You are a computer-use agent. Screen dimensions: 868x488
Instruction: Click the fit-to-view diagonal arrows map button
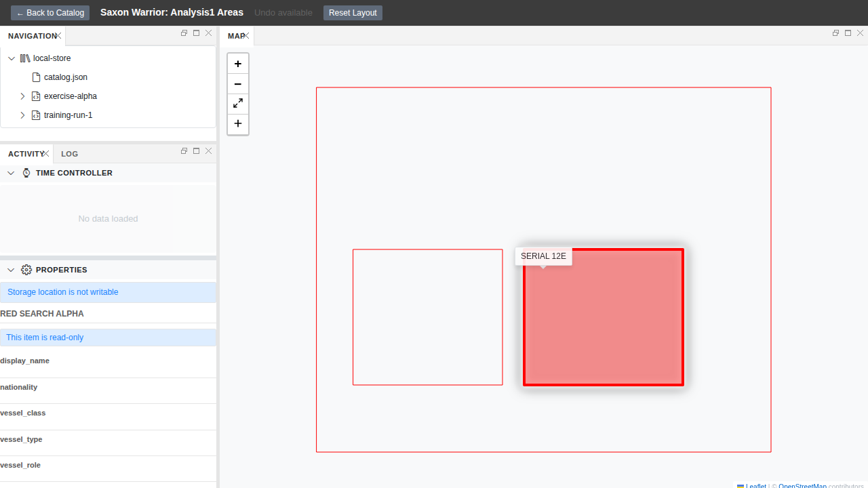(237, 104)
